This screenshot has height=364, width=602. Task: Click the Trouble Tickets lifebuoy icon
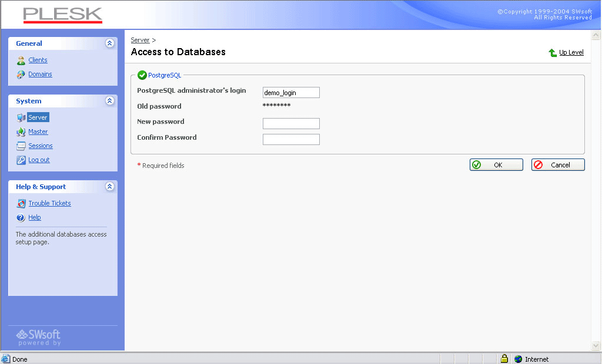coord(21,203)
